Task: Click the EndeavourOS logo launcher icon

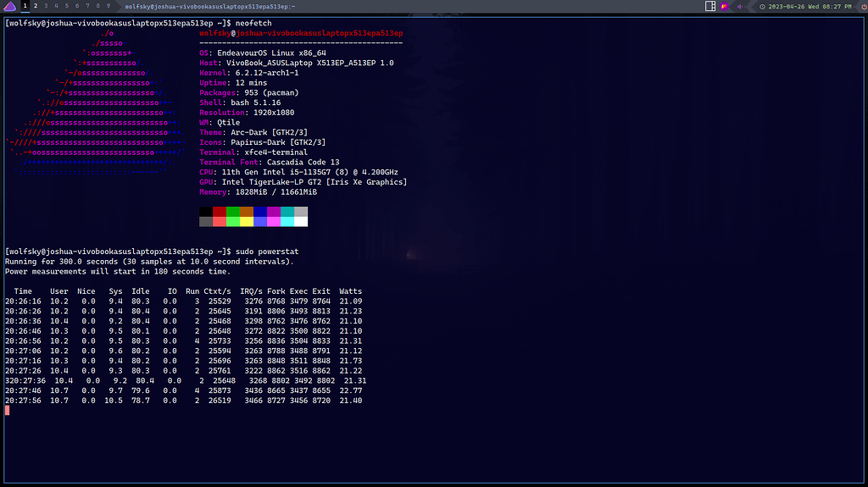Action: tap(9, 6)
